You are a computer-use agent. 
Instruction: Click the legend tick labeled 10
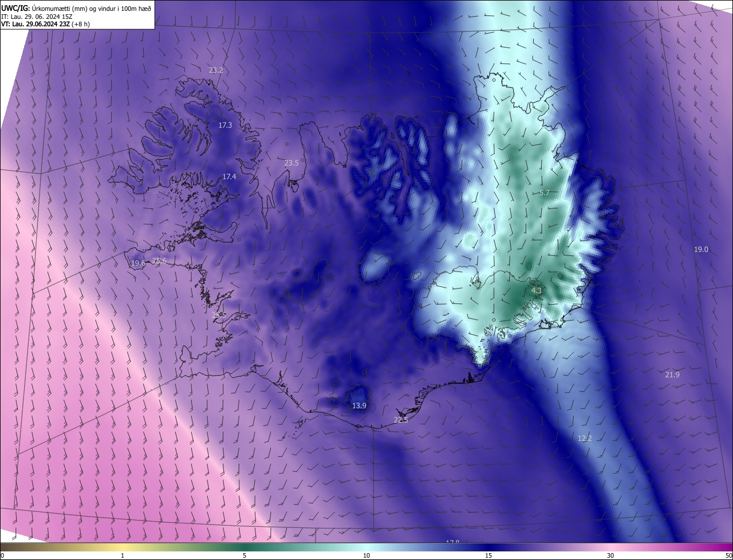point(366,556)
